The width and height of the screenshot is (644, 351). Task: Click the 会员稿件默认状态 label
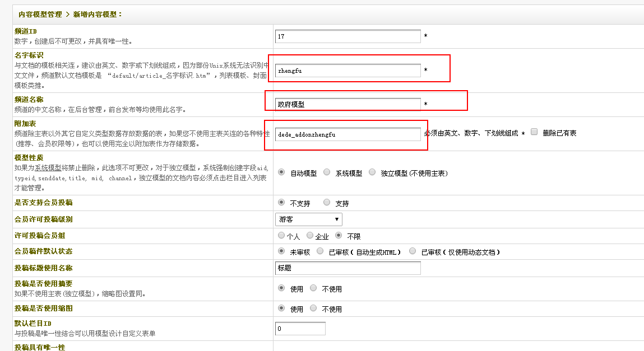coord(44,251)
